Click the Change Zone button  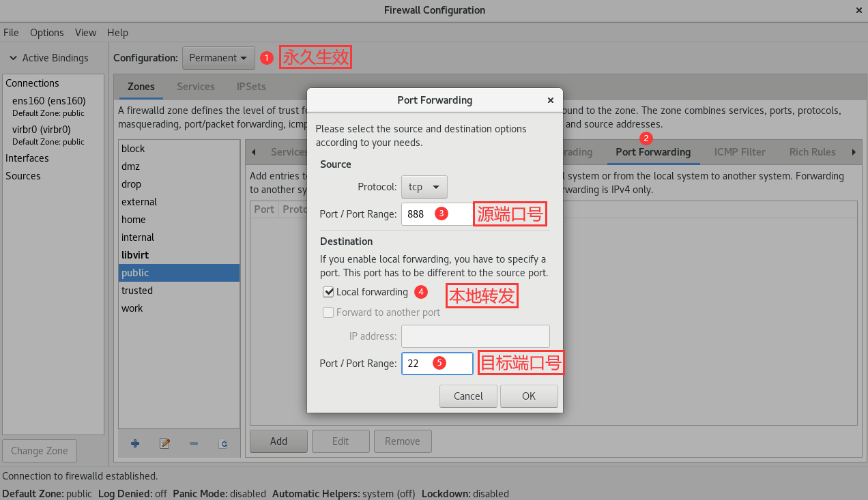point(40,451)
